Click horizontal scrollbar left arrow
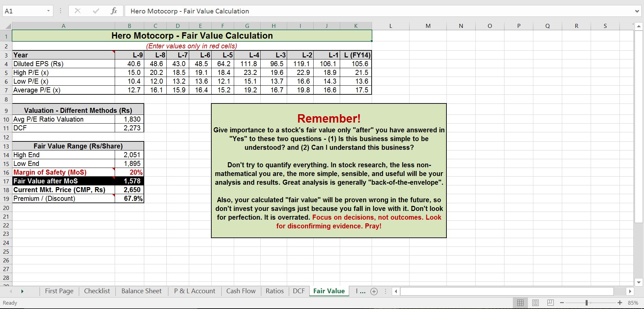The width and height of the screenshot is (644, 309). (396, 291)
